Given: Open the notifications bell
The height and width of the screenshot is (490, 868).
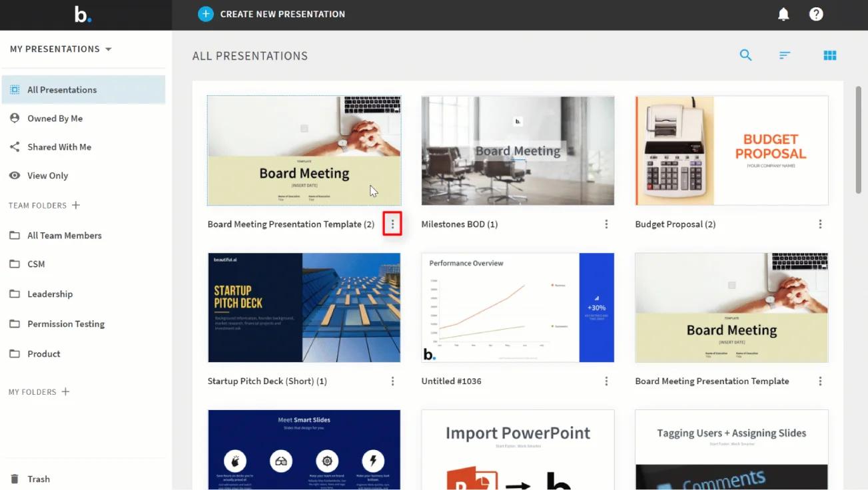Looking at the screenshot, I should [783, 14].
